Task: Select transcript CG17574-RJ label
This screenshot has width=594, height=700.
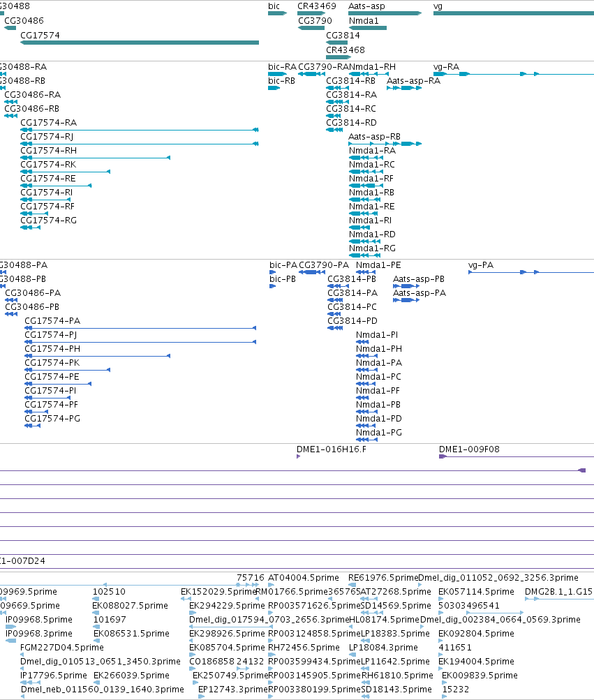Action: [47, 137]
